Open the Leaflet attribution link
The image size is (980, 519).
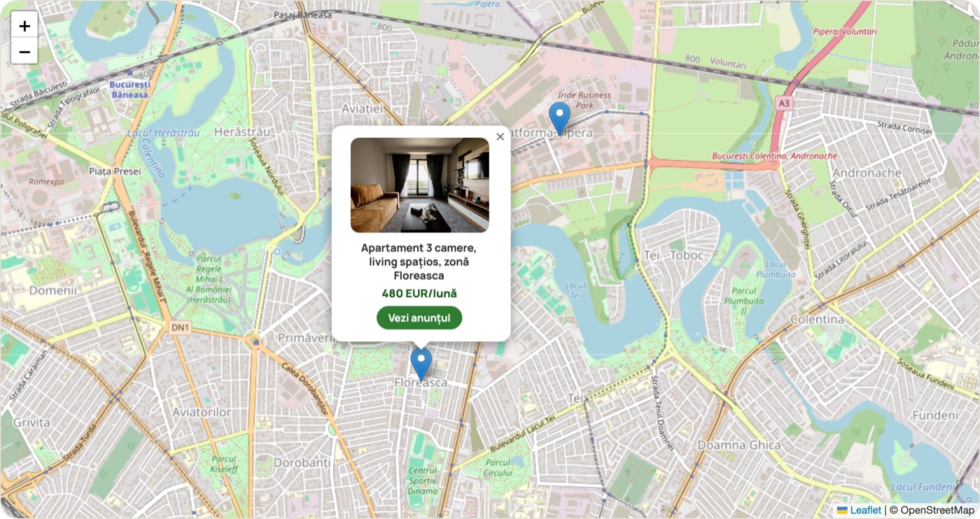point(859,511)
